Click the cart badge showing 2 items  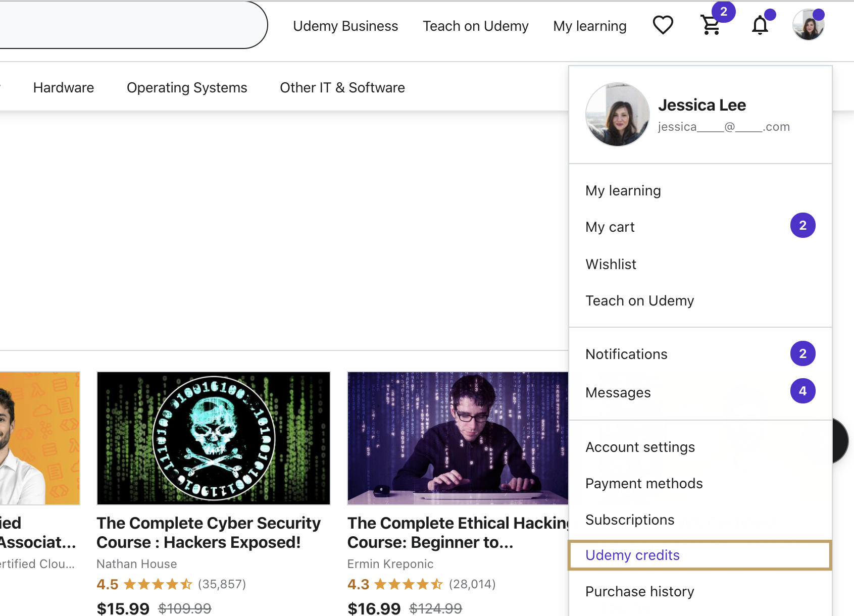pos(725,11)
